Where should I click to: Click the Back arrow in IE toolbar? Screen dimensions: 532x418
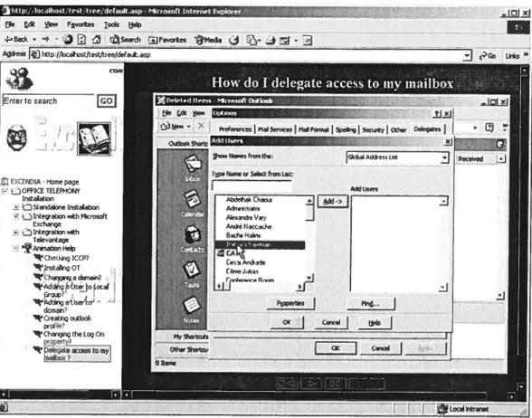click(x=16, y=40)
